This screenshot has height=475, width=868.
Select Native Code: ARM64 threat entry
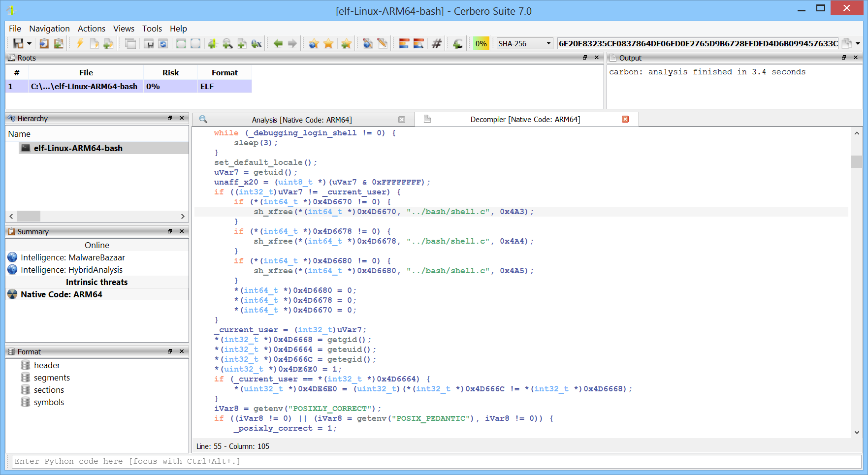61,294
